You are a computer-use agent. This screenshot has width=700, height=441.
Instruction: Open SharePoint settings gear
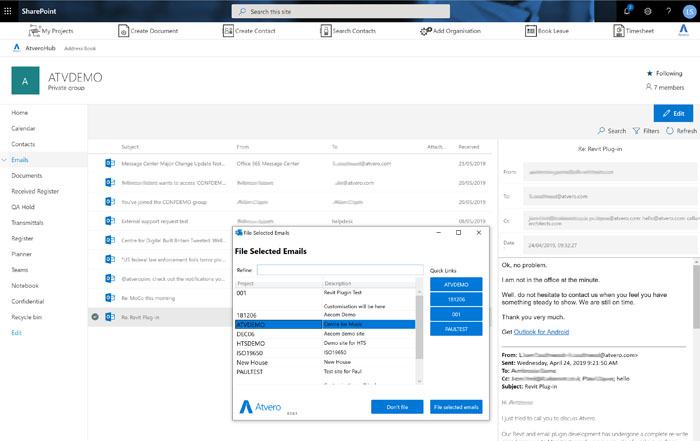647,10
